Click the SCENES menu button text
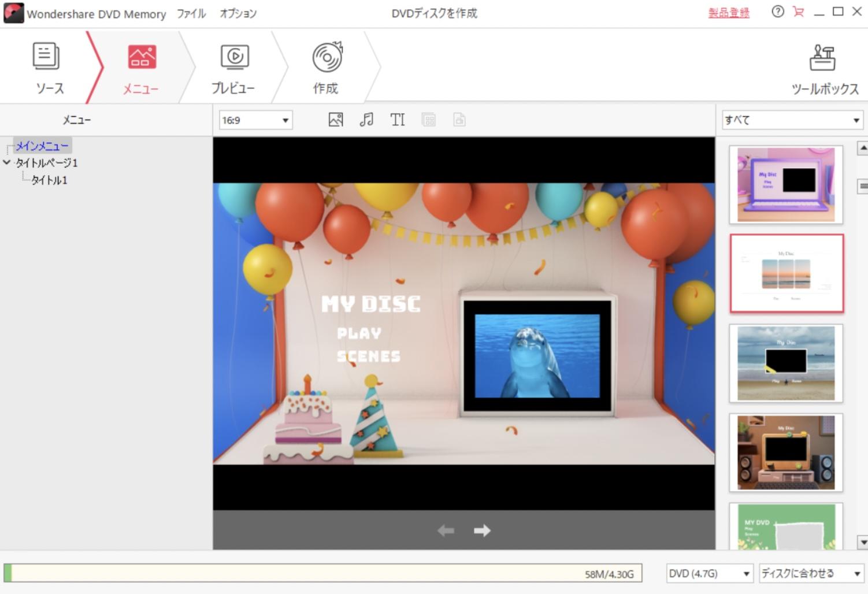Image resolution: width=868 pixels, height=594 pixels. point(369,357)
